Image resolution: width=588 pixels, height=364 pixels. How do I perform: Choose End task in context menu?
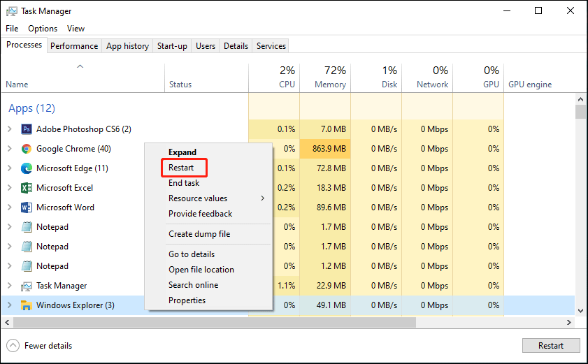[184, 183]
